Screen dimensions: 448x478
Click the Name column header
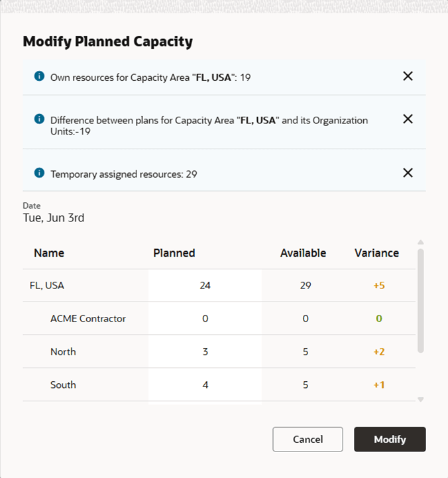(49, 253)
